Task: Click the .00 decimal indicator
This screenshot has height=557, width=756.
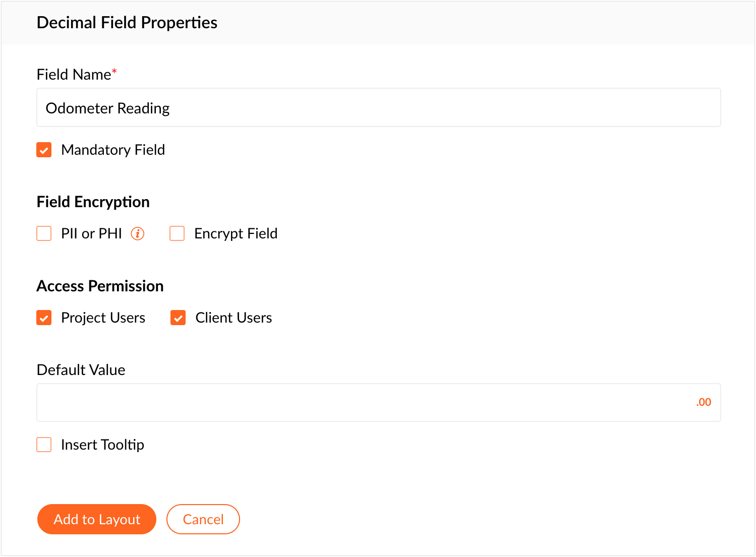Action: pyautogui.click(x=704, y=402)
